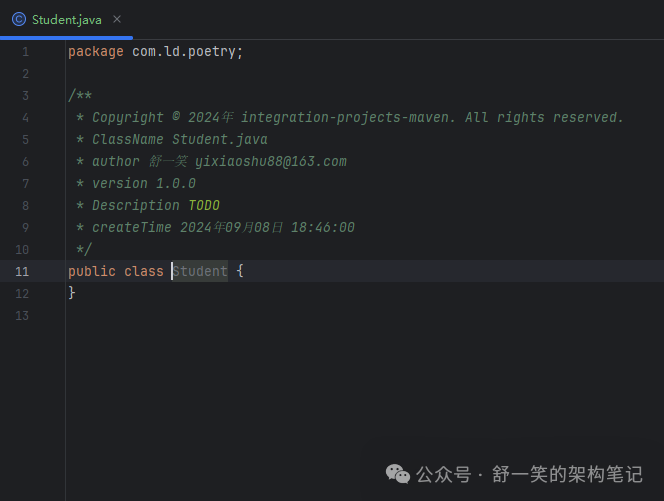Place cursor on the Student class name
The height and width of the screenshot is (501, 664).
pyautogui.click(x=200, y=271)
